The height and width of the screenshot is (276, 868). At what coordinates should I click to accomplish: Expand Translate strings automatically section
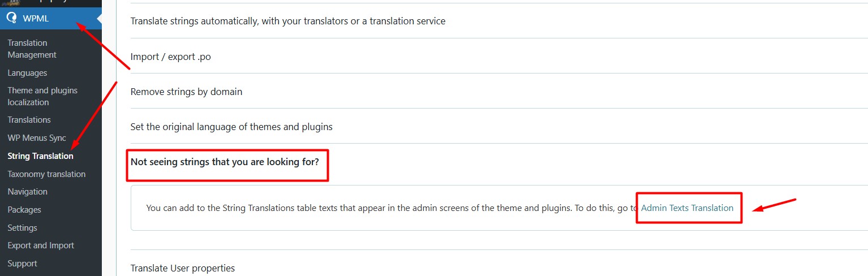click(499, 21)
